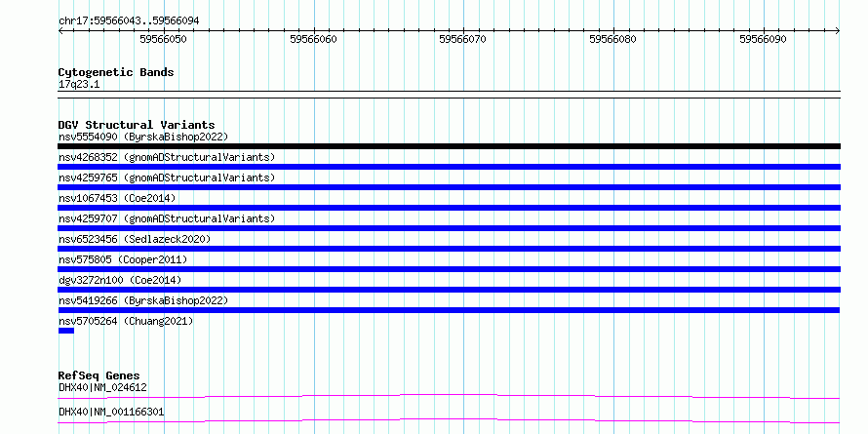Click ruler position label 59566060

(313, 39)
